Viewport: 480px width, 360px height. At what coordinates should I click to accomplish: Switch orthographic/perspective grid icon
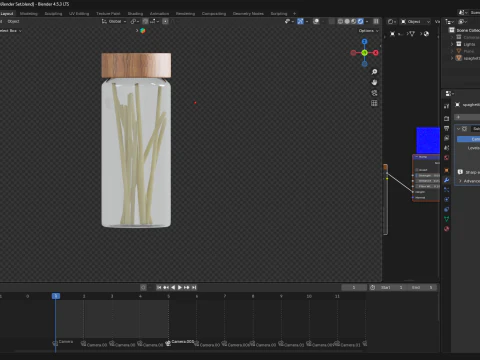pos(374,103)
